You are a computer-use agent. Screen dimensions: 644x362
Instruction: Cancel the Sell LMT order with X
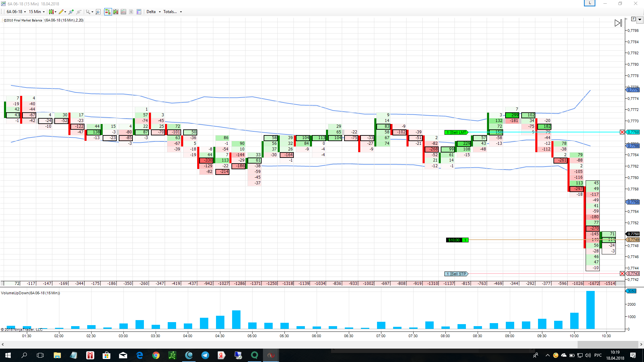[x=622, y=132]
